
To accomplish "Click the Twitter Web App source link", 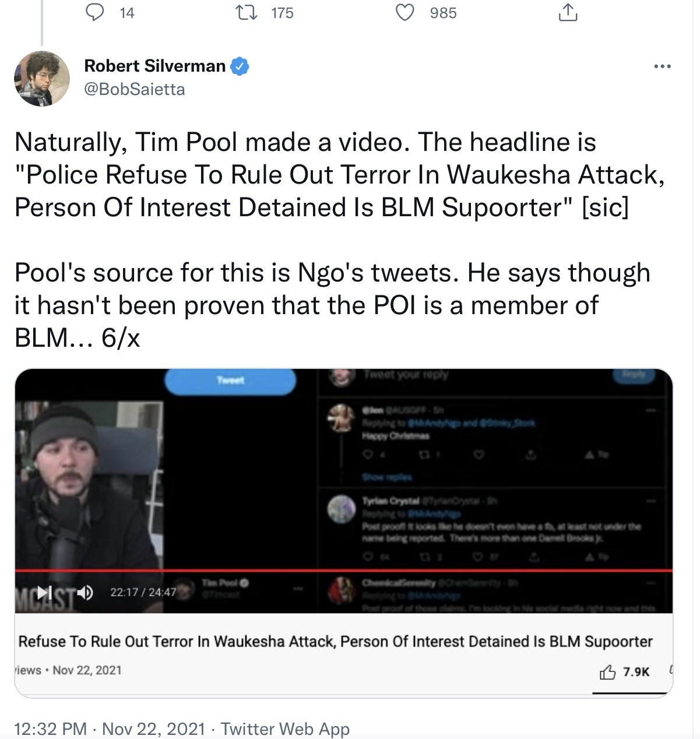I will (x=285, y=729).
